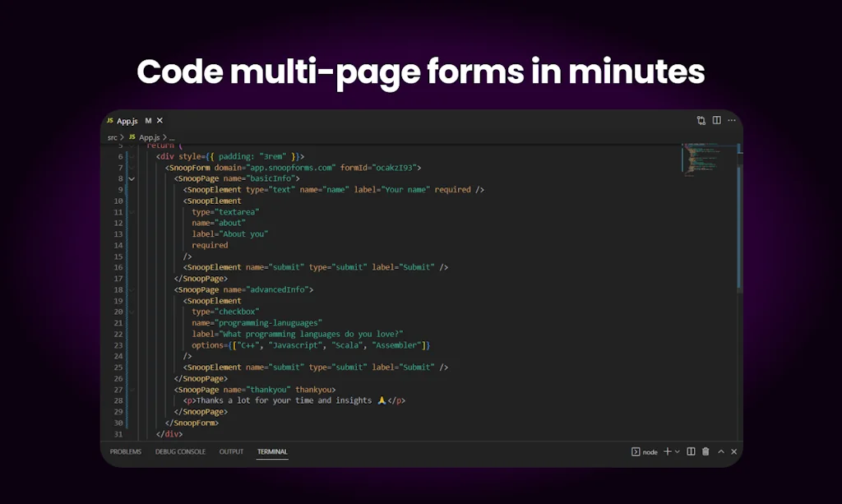
Task: Open the OUTPUT panel tab
Action: pos(231,451)
